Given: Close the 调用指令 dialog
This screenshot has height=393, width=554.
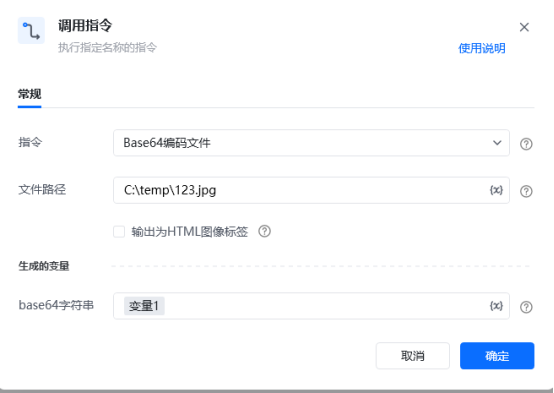Looking at the screenshot, I should 524,27.
